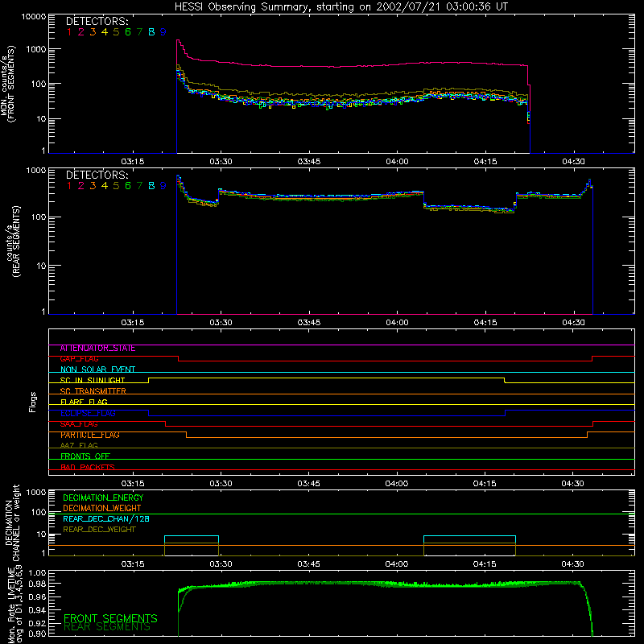Click the 04:00 time tick under rear segments plot
Image resolution: width=644 pixels, height=644 pixels.
pos(397,323)
